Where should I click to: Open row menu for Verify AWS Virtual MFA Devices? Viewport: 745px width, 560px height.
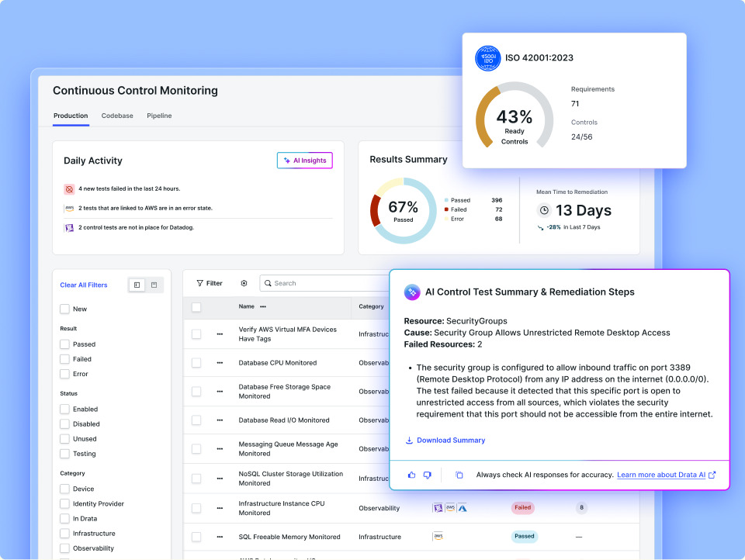(x=220, y=334)
